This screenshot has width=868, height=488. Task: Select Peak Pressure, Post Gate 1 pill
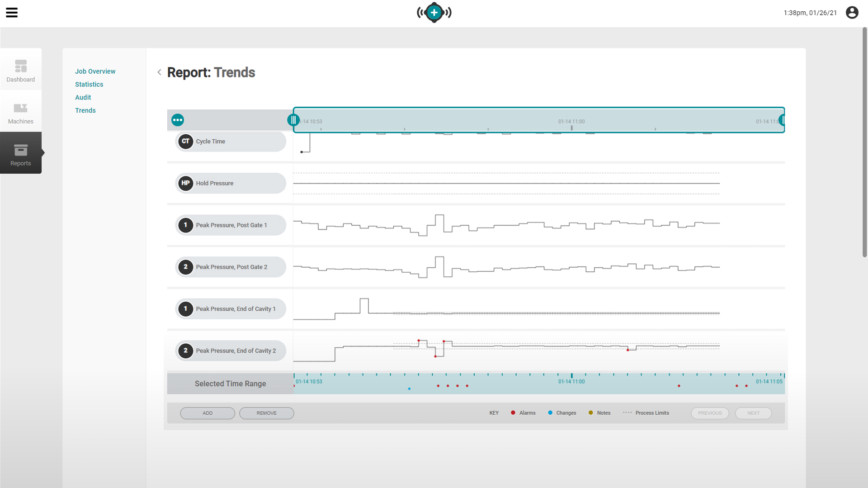231,225
